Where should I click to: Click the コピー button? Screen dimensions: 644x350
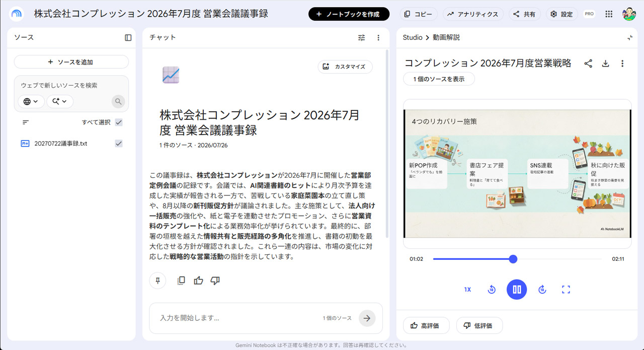[x=419, y=14]
